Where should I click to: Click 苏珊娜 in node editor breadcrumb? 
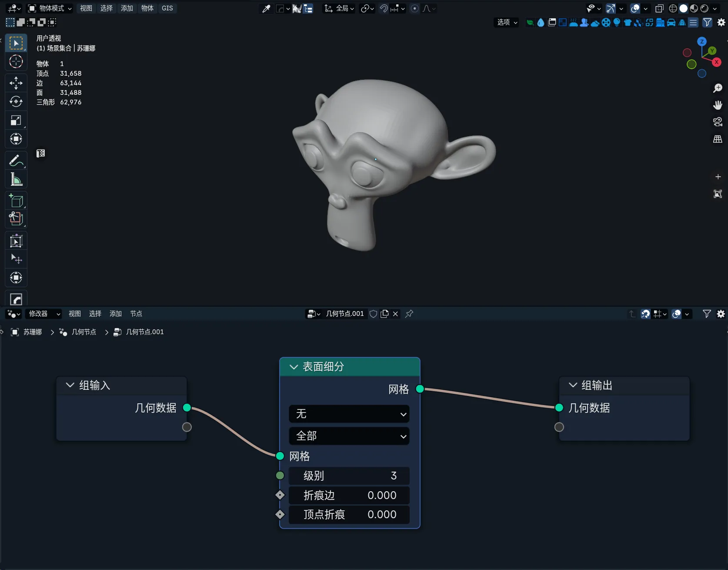(x=33, y=332)
